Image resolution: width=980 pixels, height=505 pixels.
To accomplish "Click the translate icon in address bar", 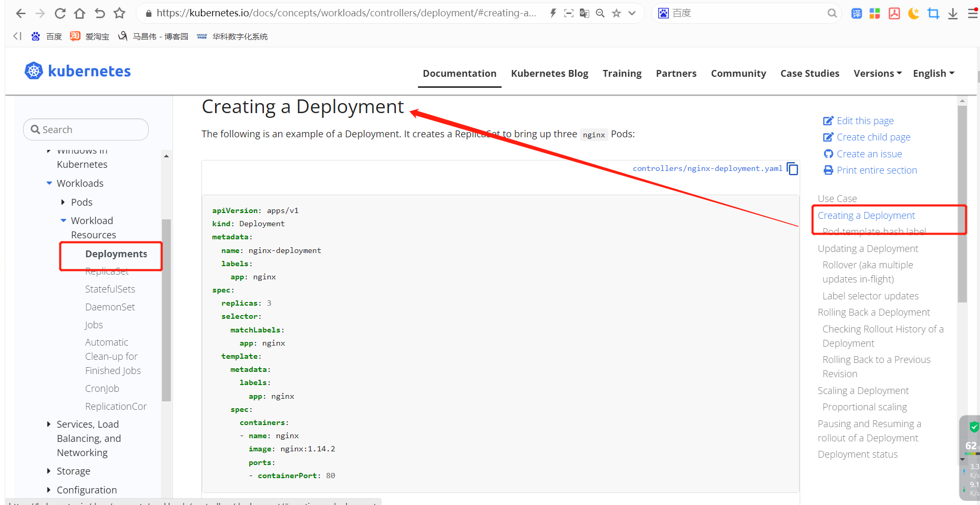I will 584,13.
